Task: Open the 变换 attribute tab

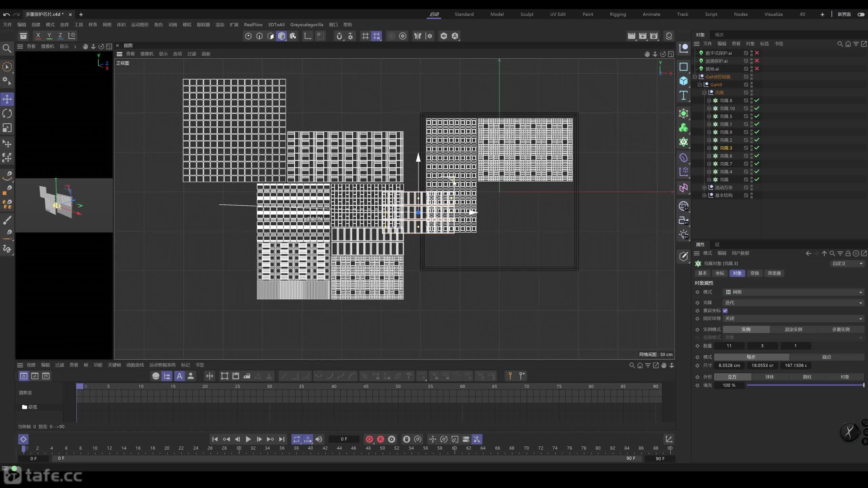Action: coord(754,273)
